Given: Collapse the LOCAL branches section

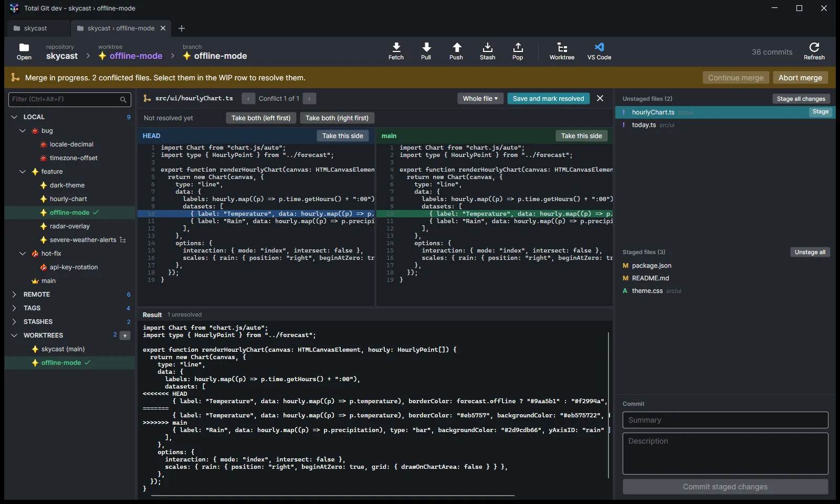Looking at the screenshot, I should pyautogui.click(x=14, y=117).
